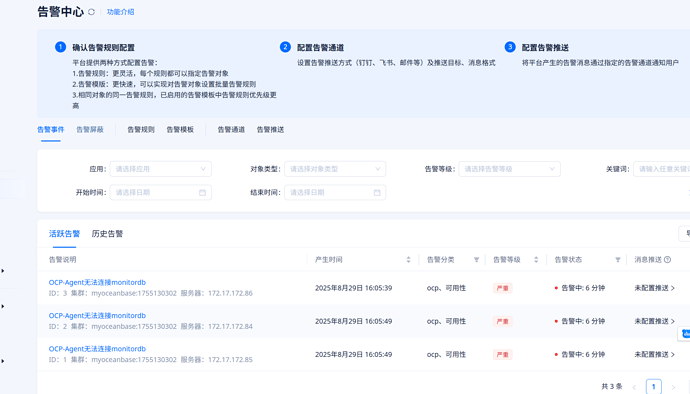
Task: Switch to the 告警屏蔽 tab
Action: [90, 129]
